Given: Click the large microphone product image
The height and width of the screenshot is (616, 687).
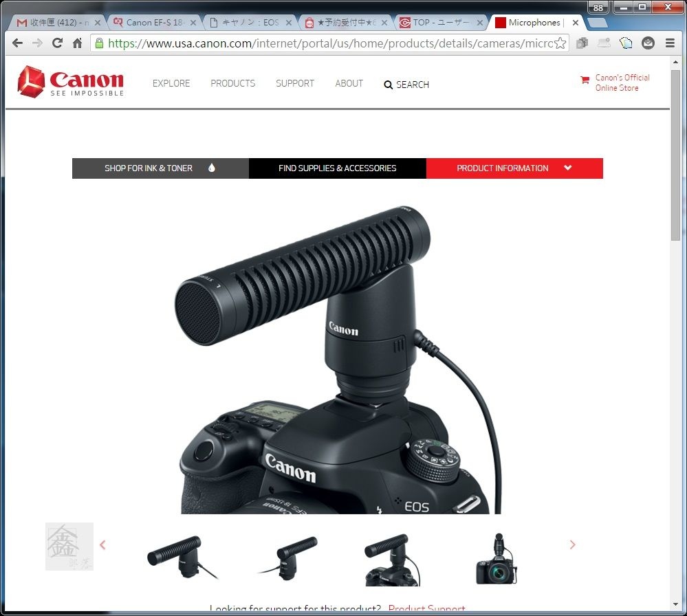Looking at the screenshot, I should [338, 360].
